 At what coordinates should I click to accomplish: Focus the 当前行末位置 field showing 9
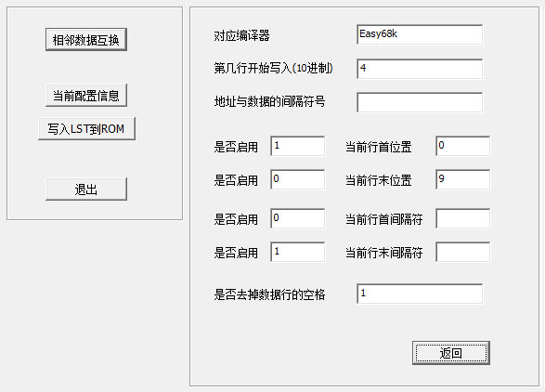463,179
